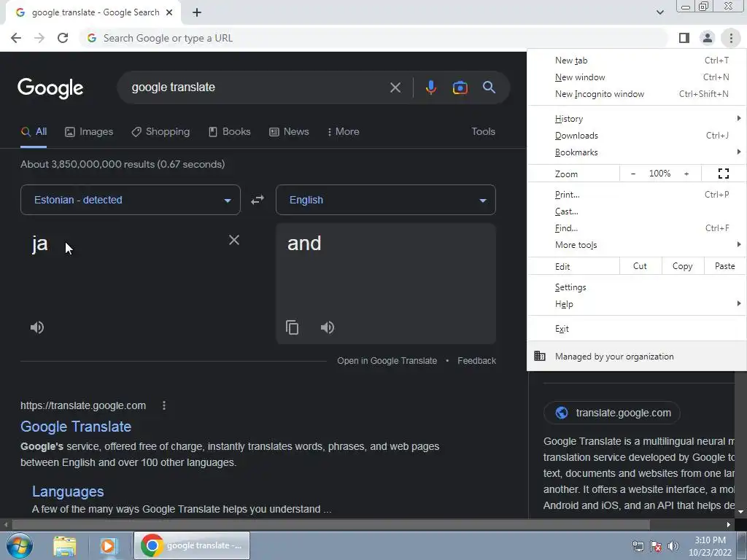The width and height of the screenshot is (747, 560).
Task: Open the Windows Start button
Action: 19,545
